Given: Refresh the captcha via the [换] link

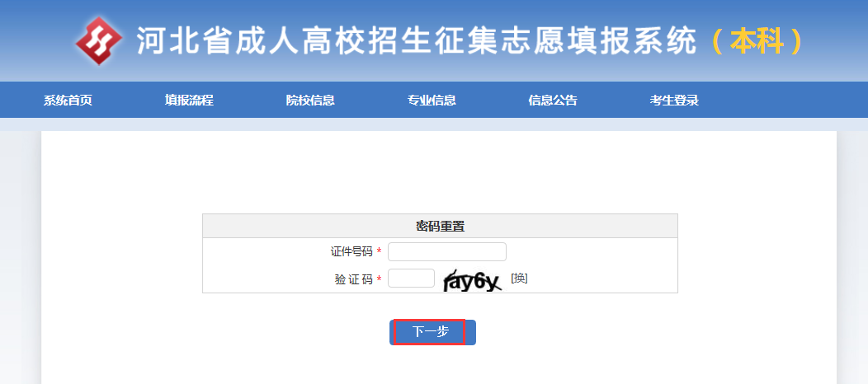Looking at the screenshot, I should tap(519, 279).
